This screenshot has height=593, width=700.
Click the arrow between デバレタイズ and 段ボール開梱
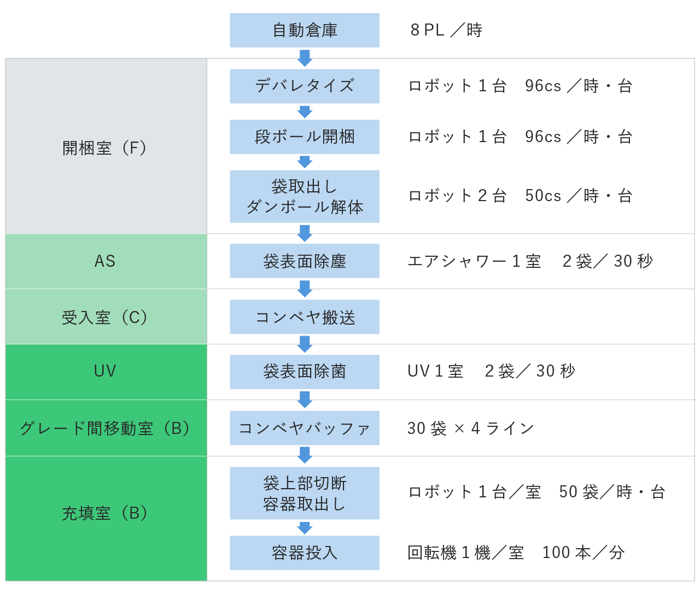tap(305, 112)
